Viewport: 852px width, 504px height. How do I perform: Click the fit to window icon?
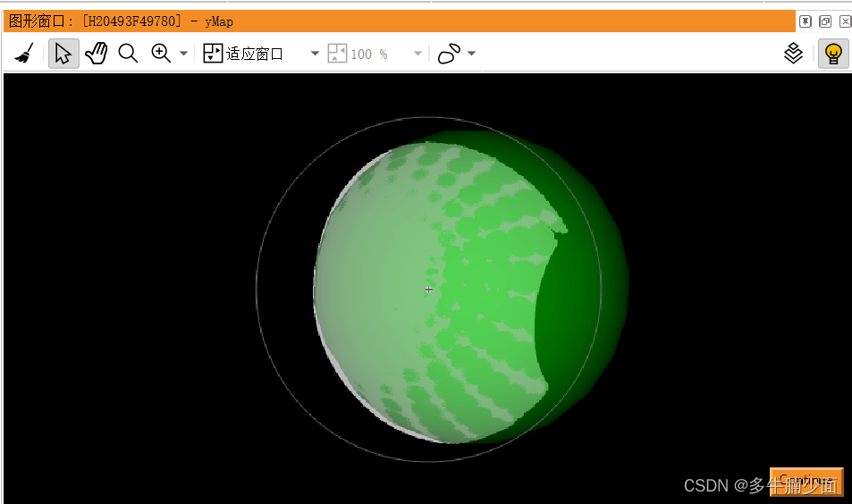213,54
